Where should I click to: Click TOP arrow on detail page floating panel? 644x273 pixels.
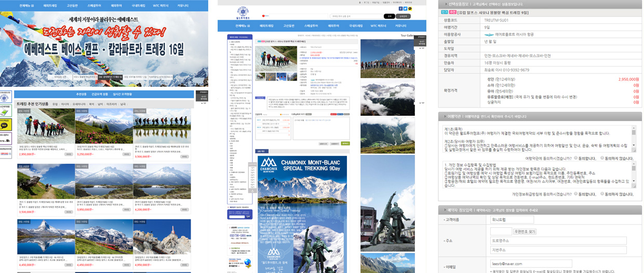point(422,48)
